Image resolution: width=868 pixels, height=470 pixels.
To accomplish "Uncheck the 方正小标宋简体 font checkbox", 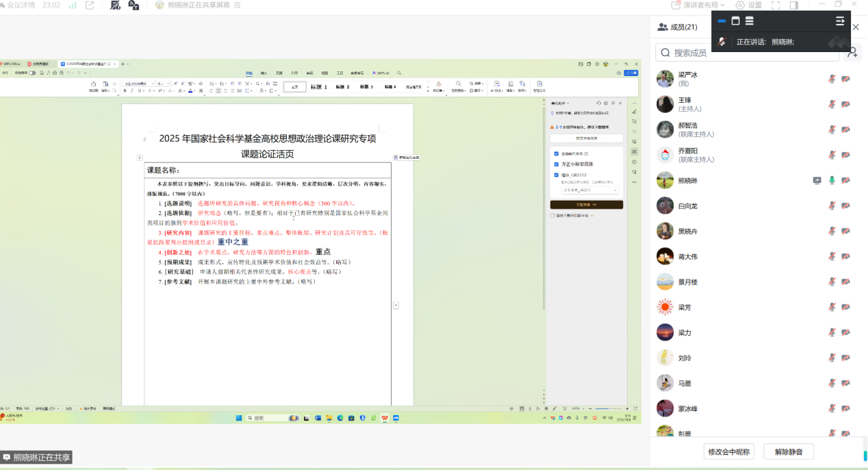I will point(556,164).
